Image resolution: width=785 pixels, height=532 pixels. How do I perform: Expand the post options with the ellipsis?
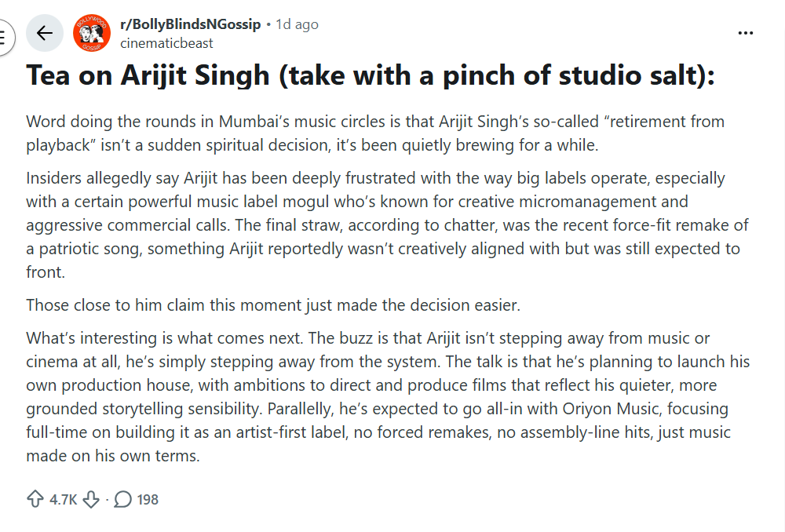(x=744, y=31)
